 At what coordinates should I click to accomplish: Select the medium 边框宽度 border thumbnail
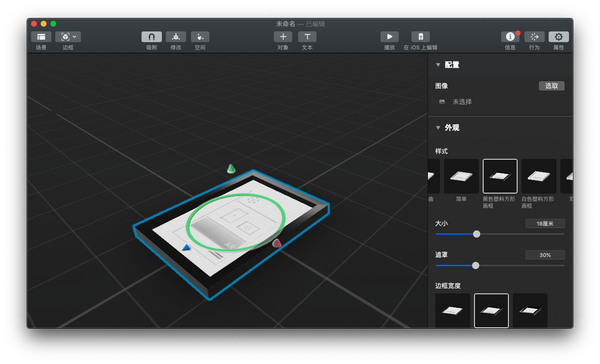491,310
